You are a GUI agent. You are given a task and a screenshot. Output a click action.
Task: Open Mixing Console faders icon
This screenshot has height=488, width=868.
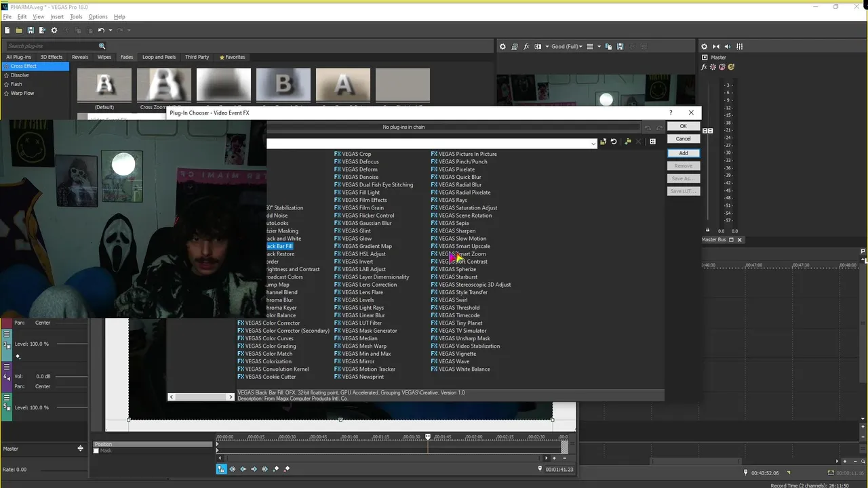(x=739, y=47)
